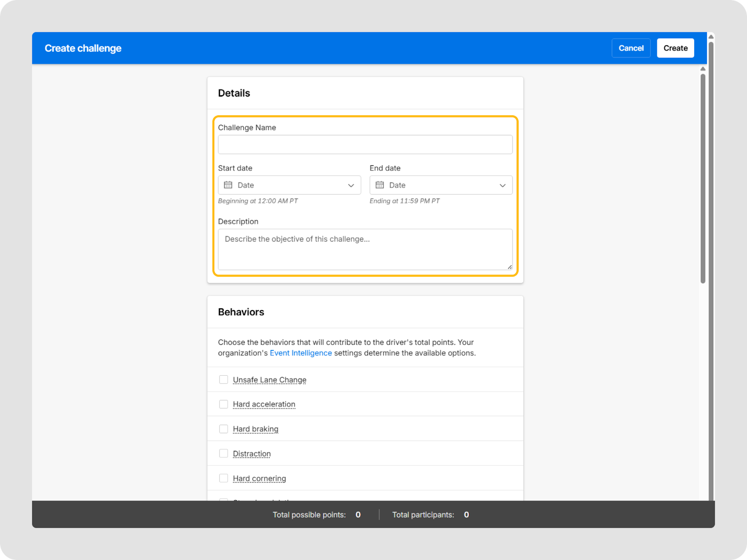Click the outer window scrollbar thumb
The height and width of the screenshot is (560, 747).
(x=711, y=271)
